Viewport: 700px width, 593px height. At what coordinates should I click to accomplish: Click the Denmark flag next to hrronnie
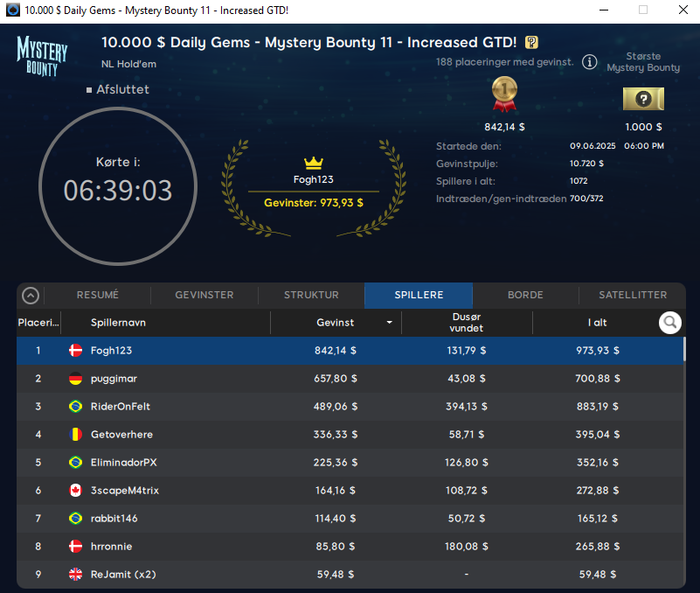click(75, 546)
